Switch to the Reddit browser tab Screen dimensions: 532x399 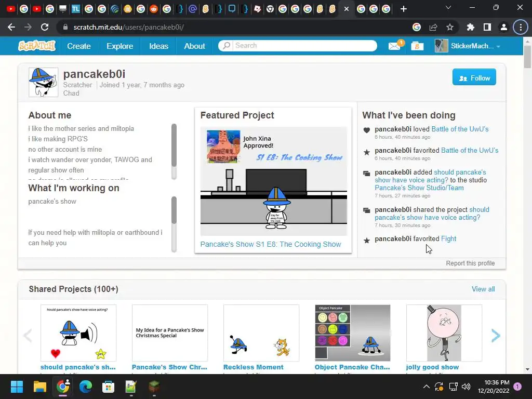[x=154, y=9]
